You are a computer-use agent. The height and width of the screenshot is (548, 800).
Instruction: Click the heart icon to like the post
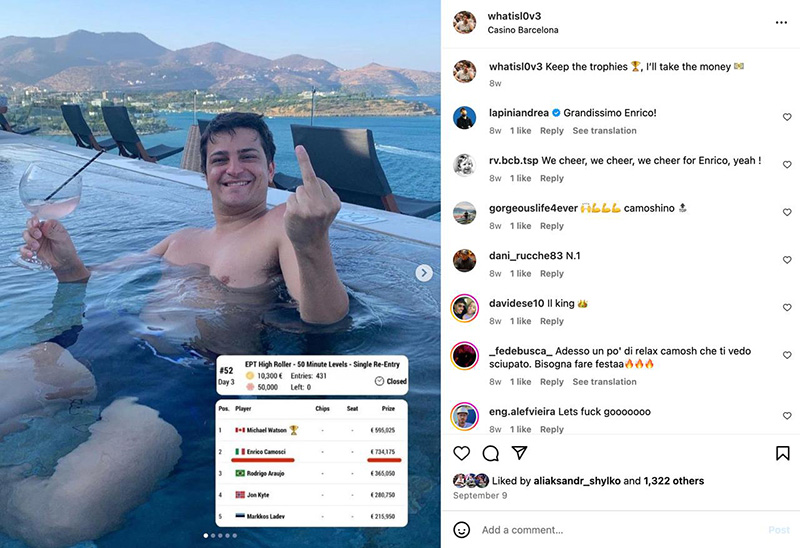point(462,453)
